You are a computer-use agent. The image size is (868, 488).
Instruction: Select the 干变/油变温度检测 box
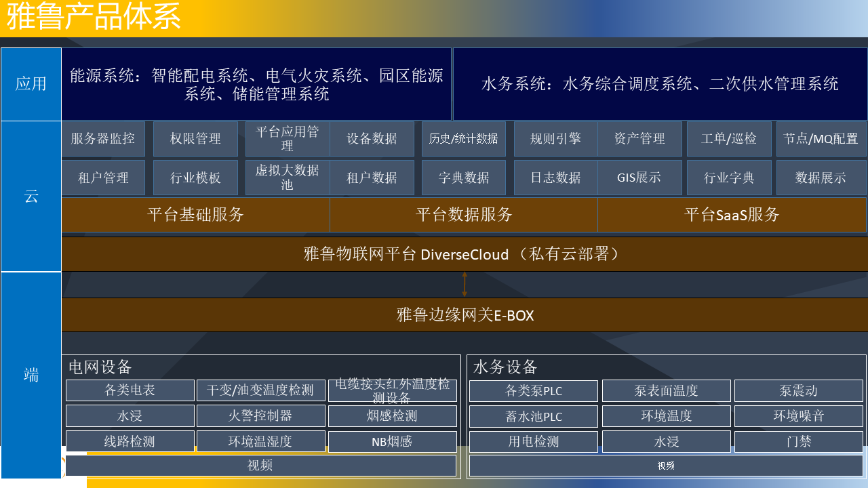click(261, 390)
